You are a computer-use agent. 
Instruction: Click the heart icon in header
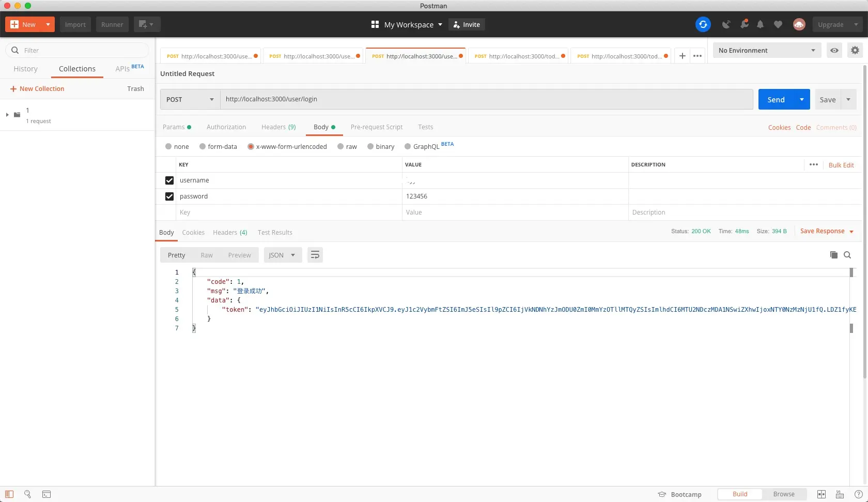pyautogui.click(x=778, y=24)
